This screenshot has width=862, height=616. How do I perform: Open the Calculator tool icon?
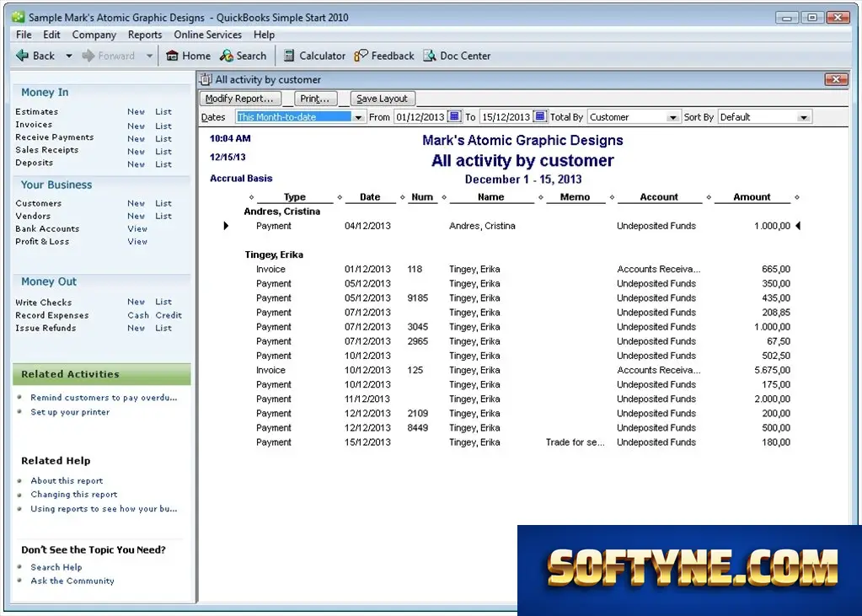[289, 56]
